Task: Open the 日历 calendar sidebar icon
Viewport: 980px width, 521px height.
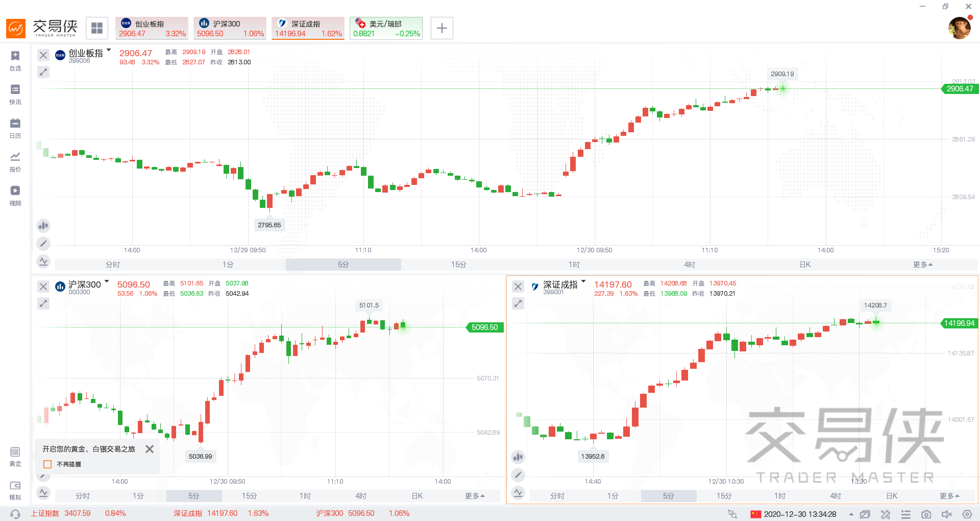Action: 15,127
